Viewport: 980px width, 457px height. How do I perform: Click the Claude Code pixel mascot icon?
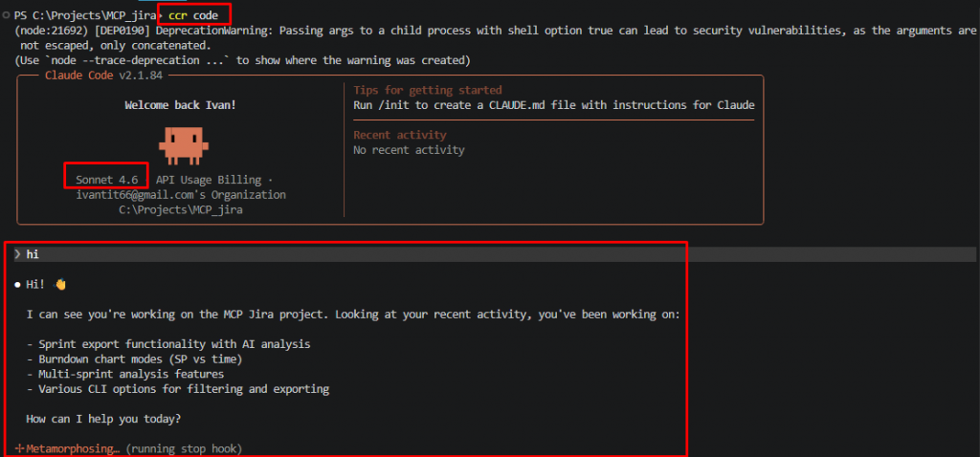(x=179, y=142)
